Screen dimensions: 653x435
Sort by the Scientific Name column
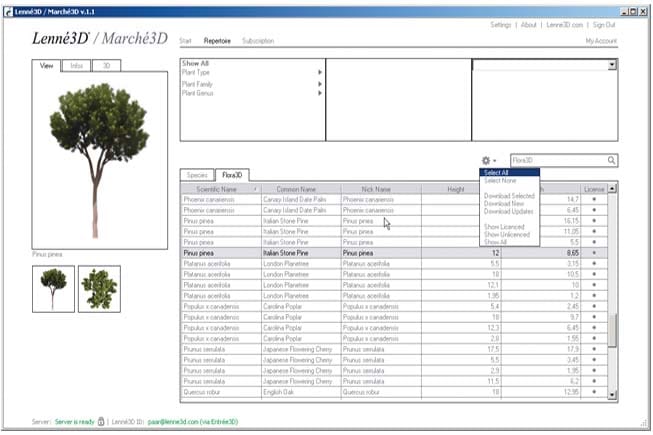click(221, 189)
